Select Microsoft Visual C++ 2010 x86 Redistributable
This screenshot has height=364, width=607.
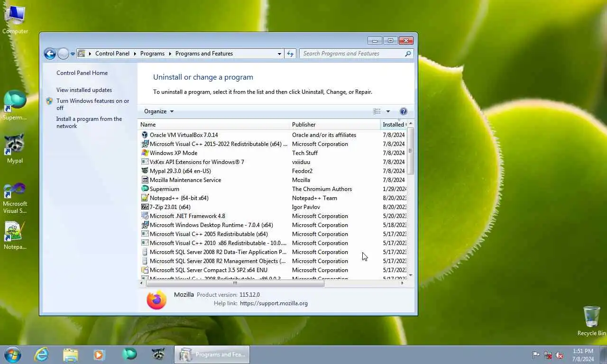click(x=273, y=243)
